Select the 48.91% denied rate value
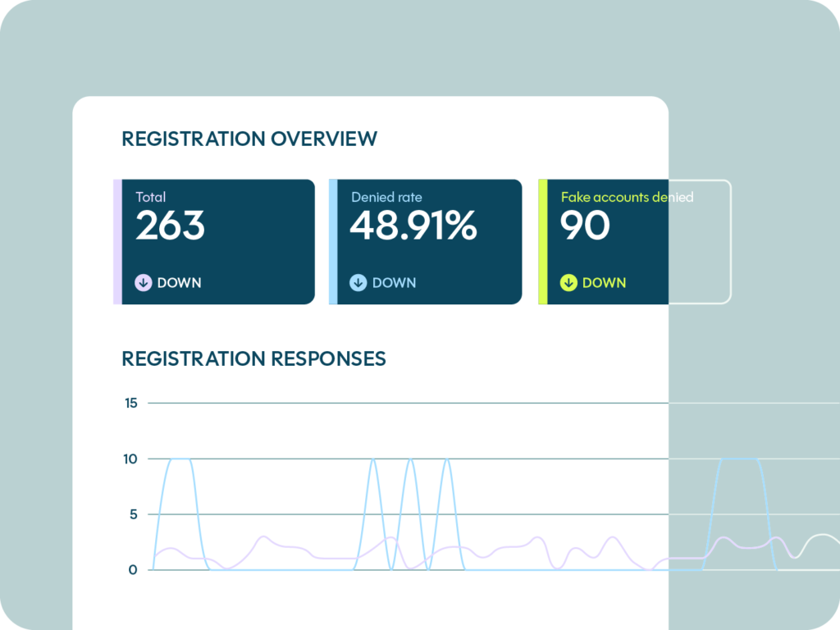 coord(413,226)
